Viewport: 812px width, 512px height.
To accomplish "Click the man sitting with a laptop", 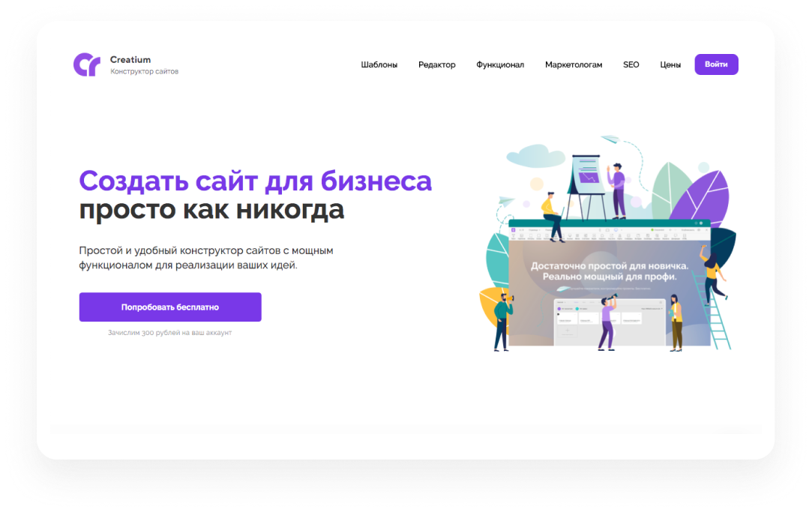I will 553,217.
